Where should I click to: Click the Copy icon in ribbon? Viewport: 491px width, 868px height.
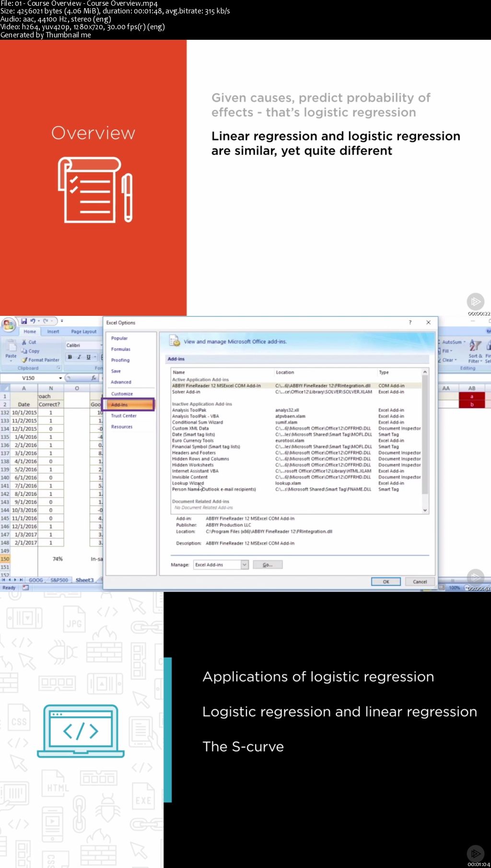click(x=24, y=351)
